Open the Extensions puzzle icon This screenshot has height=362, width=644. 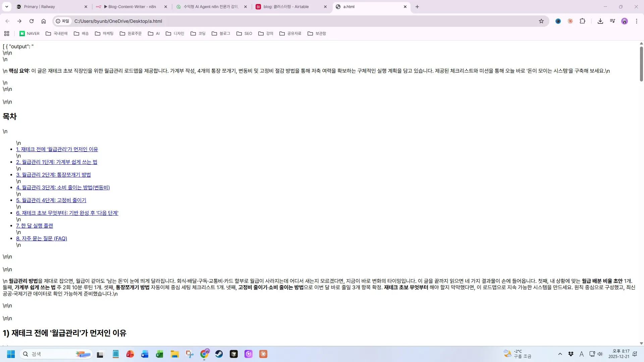tap(583, 21)
